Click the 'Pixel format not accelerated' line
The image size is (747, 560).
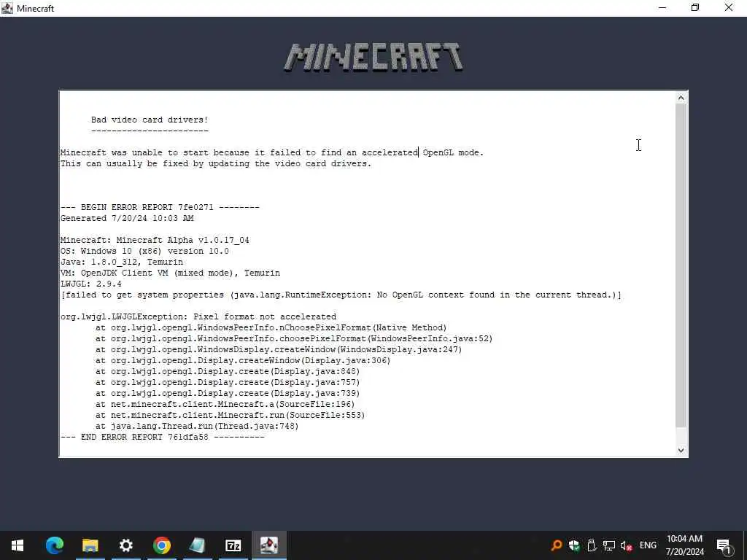(x=198, y=317)
